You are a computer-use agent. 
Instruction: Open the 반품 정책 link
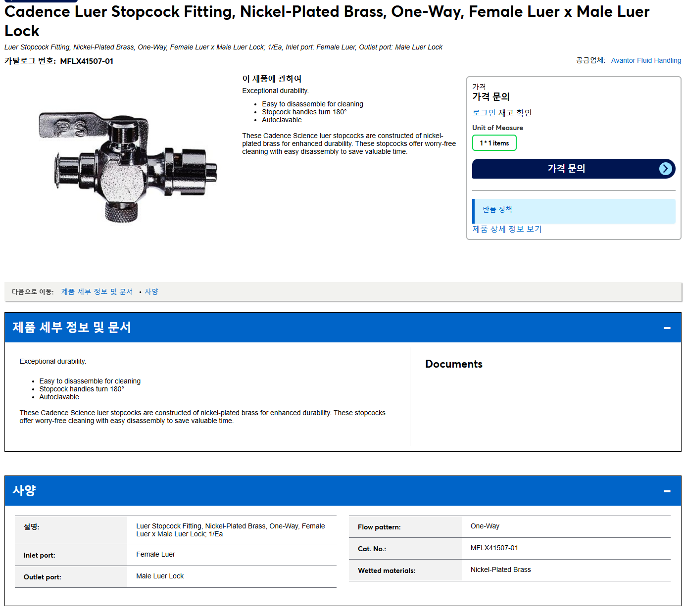[x=497, y=210]
